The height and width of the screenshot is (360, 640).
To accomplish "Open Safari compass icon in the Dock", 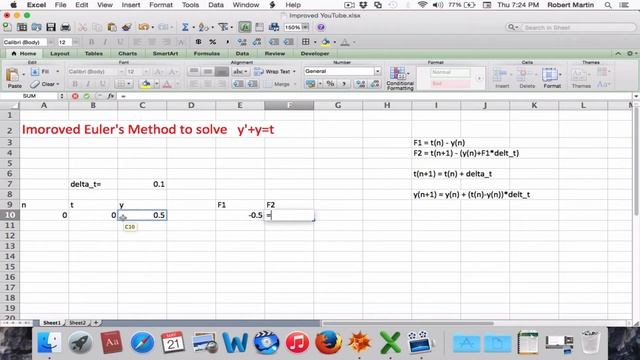I will [142, 342].
